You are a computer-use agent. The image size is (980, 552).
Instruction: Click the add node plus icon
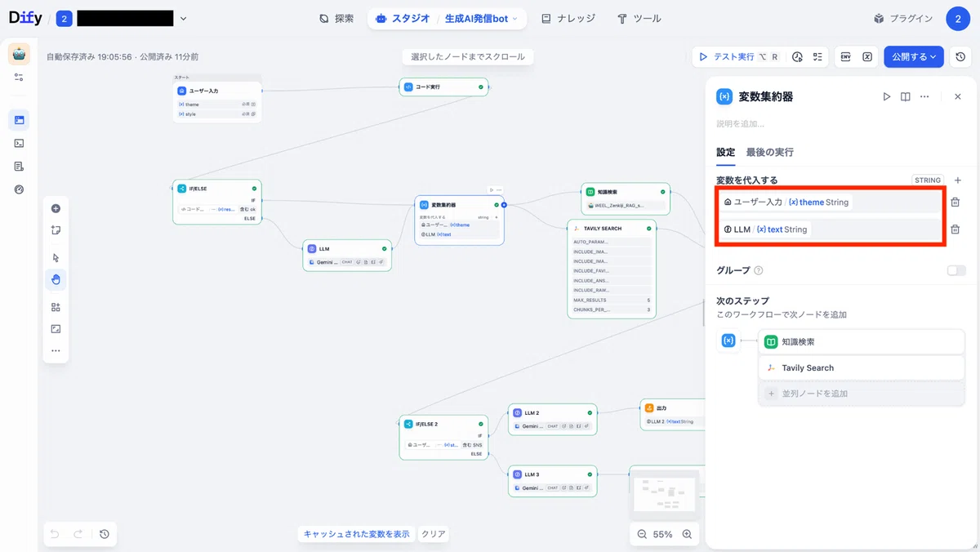56,208
